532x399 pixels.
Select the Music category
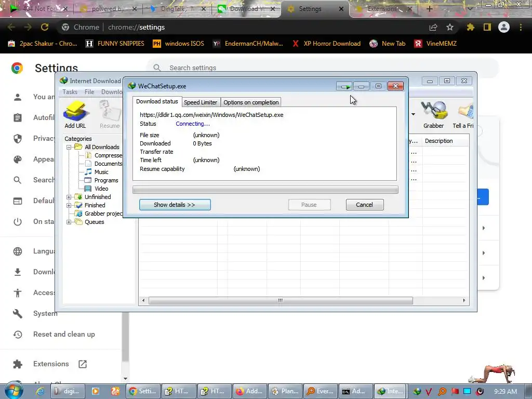101,172
